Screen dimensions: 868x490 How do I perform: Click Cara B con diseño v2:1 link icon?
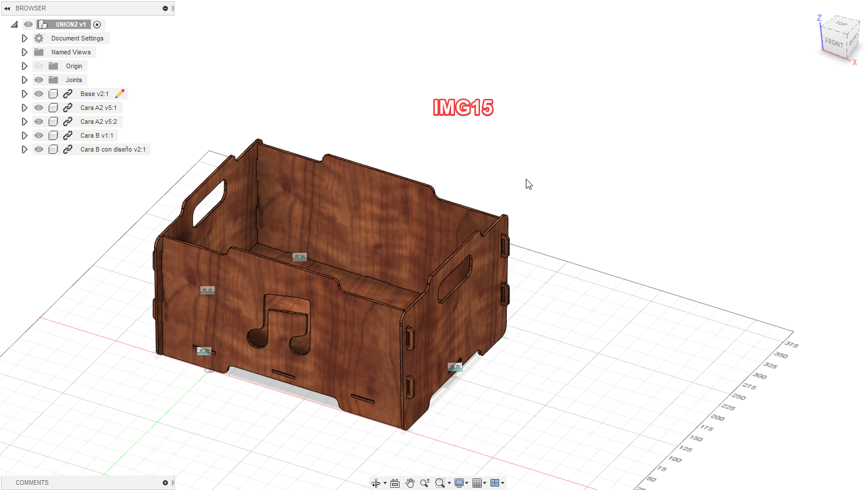(x=68, y=149)
